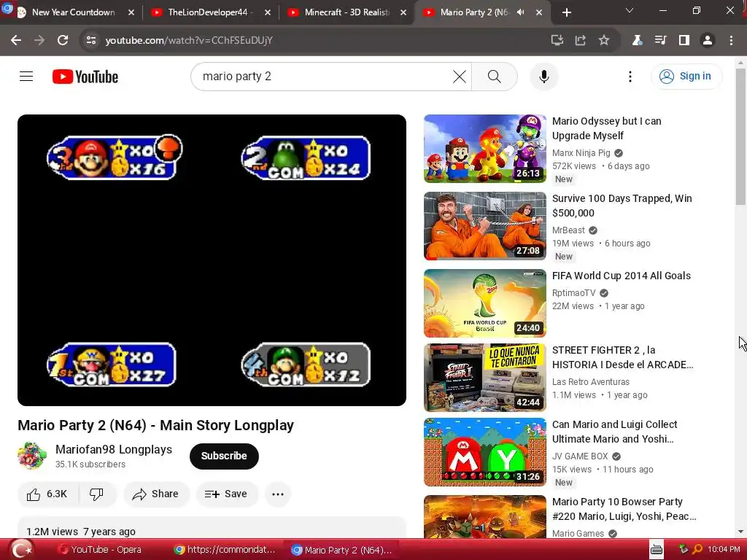The width and height of the screenshot is (747, 560).
Task: Reload the current page
Action: (63, 41)
